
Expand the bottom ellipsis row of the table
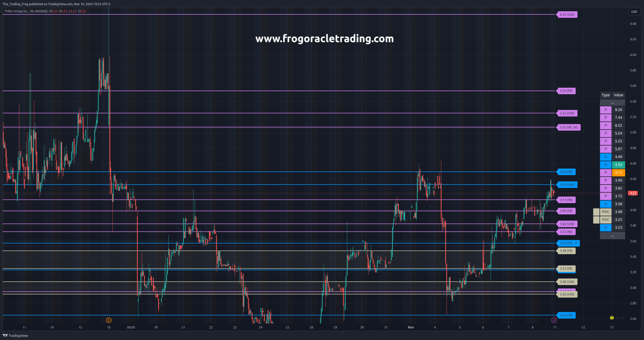click(x=612, y=236)
